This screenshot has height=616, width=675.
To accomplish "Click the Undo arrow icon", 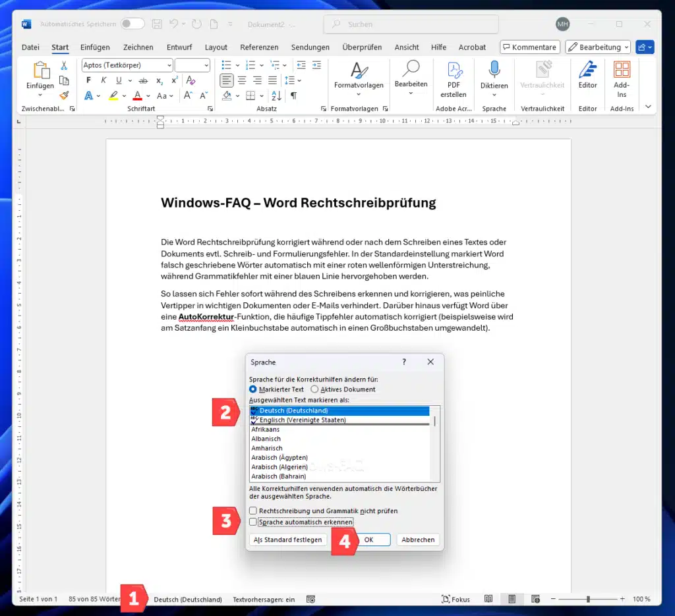I will (173, 24).
